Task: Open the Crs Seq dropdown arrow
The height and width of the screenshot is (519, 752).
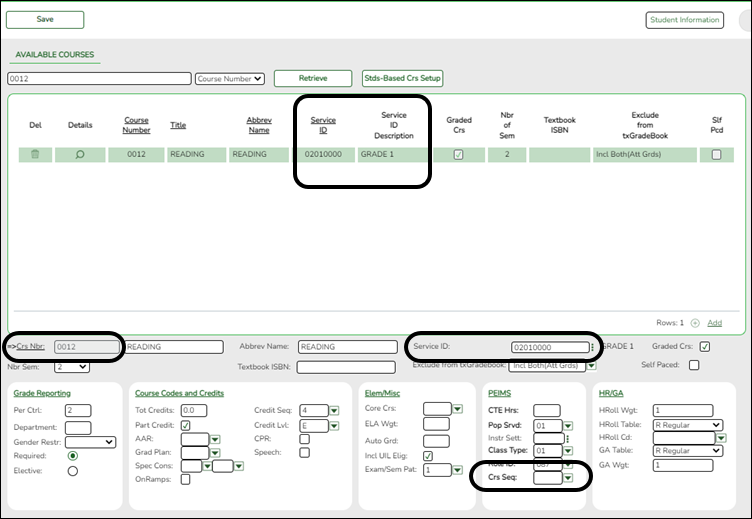Action: 568,479
